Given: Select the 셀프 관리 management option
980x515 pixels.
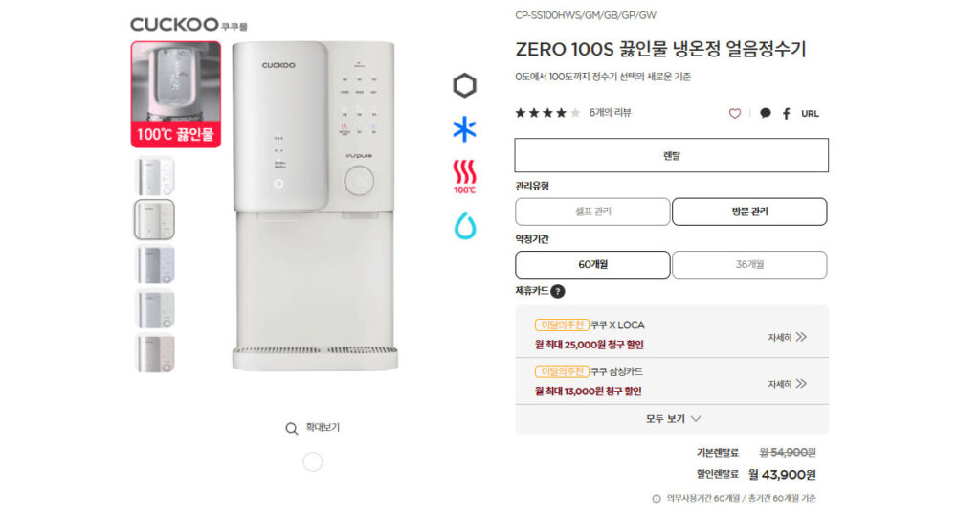Looking at the screenshot, I should pos(592,212).
